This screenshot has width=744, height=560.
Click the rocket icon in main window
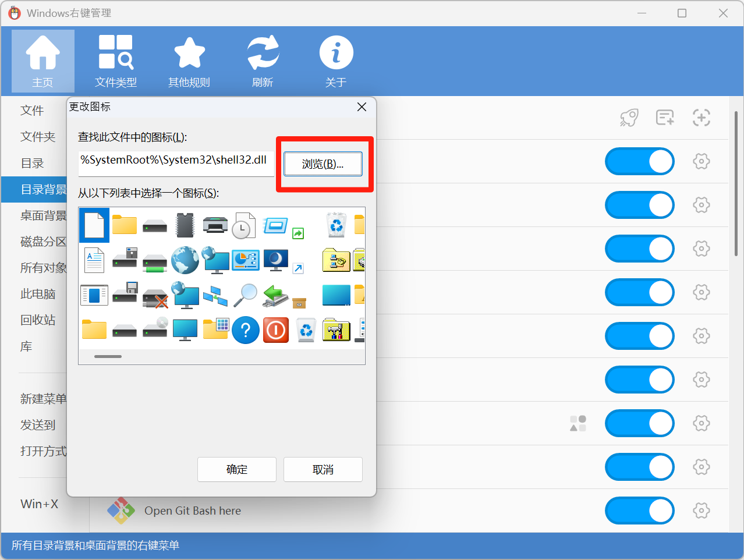point(629,118)
